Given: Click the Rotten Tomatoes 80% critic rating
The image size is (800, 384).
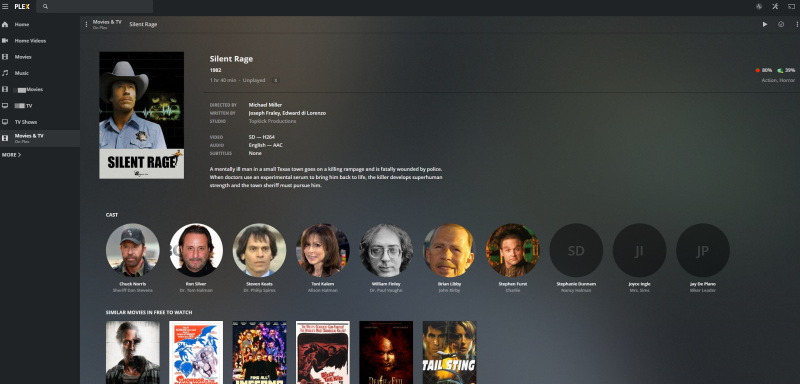Looking at the screenshot, I should point(764,70).
